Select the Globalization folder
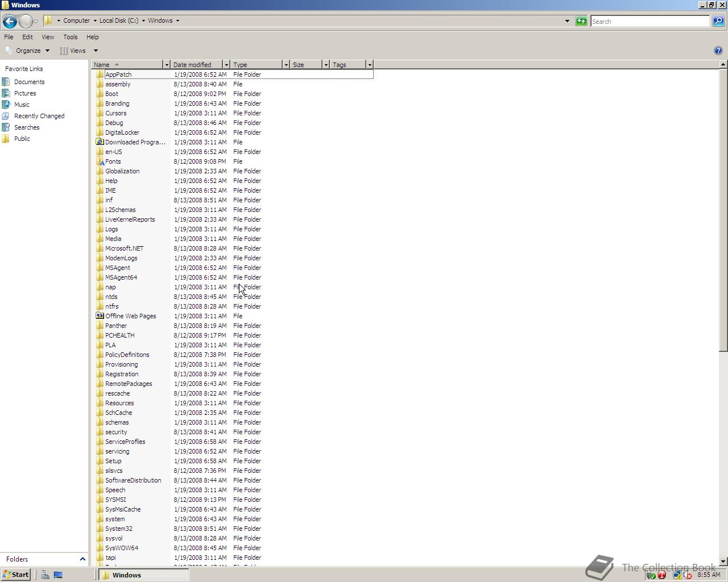 122,171
